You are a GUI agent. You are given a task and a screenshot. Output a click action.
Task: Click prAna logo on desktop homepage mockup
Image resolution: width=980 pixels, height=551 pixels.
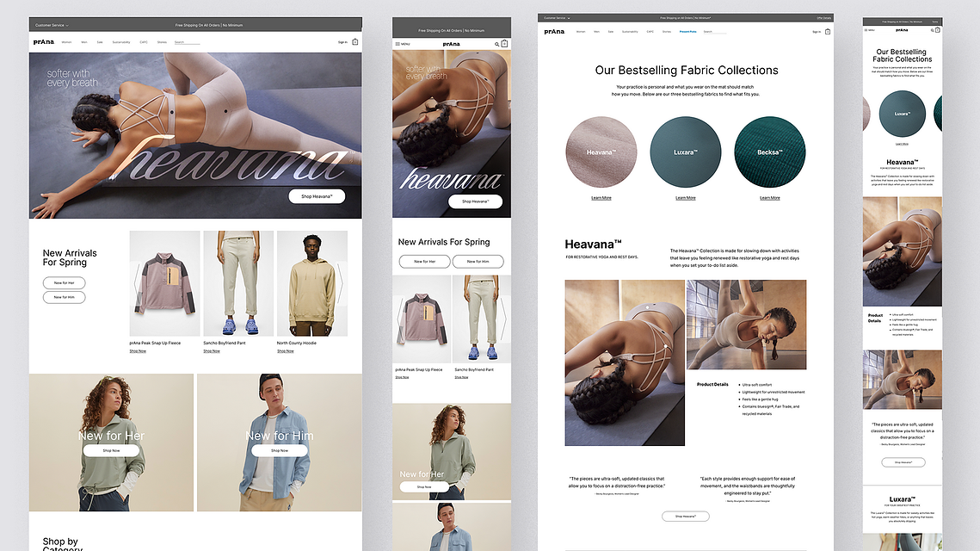(44, 42)
